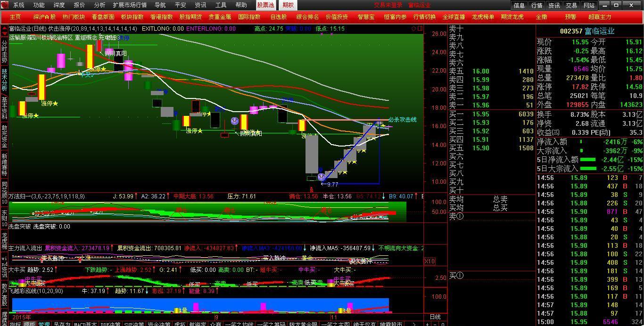The height and width of the screenshot is (326, 644).
Task: Click the 信息 button in title bar
Action: coord(520,5)
